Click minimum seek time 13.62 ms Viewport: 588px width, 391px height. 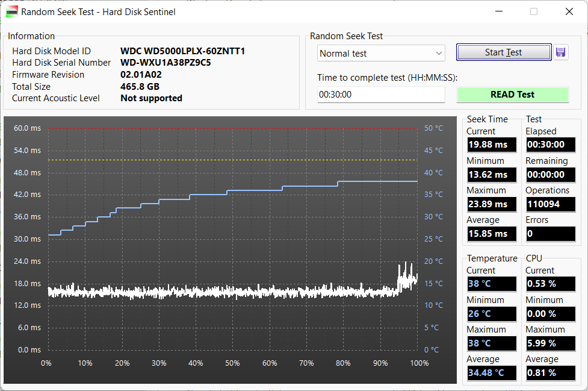pyautogui.click(x=492, y=175)
